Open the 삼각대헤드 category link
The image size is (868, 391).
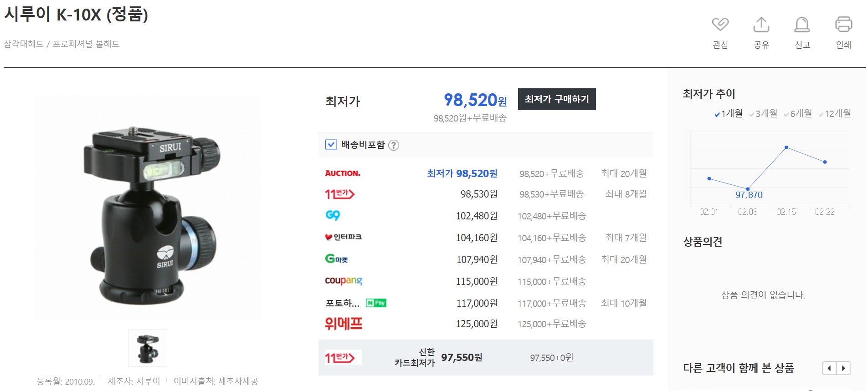tap(24, 44)
